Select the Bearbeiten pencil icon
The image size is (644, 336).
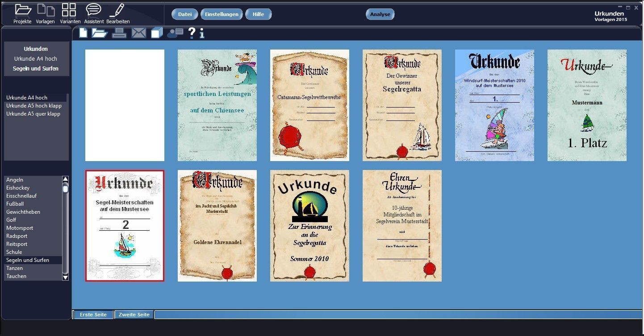(117, 10)
